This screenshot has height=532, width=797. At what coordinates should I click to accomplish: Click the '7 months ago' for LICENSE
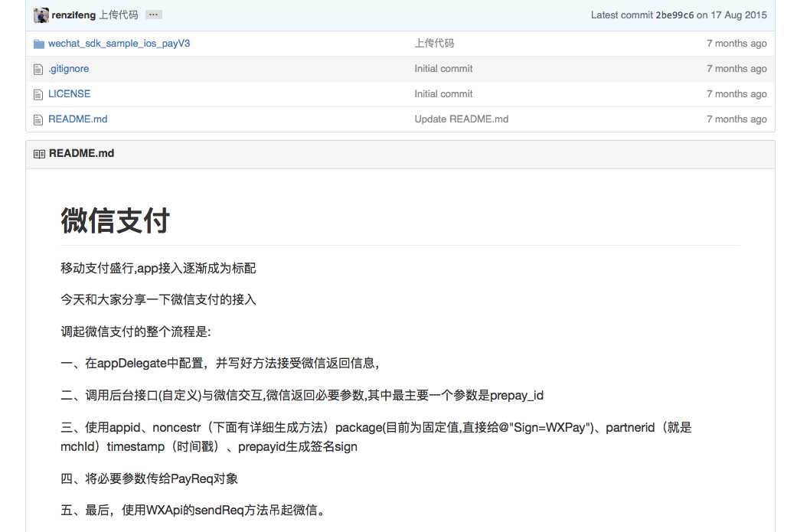(x=737, y=94)
